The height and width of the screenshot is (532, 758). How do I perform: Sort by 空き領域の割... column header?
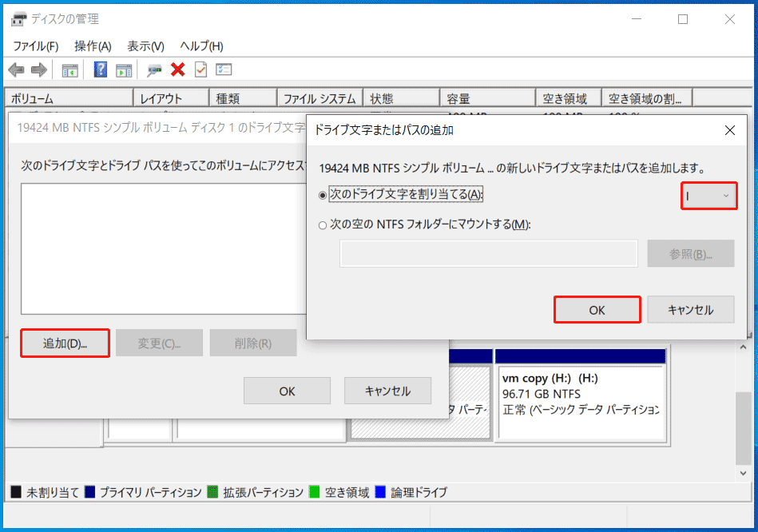[x=647, y=98]
